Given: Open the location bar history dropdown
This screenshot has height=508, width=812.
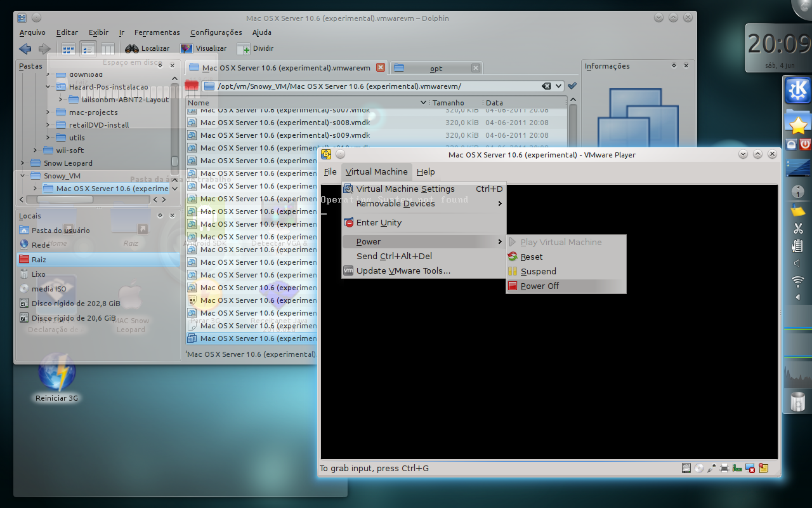Looking at the screenshot, I should [x=558, y=86].
